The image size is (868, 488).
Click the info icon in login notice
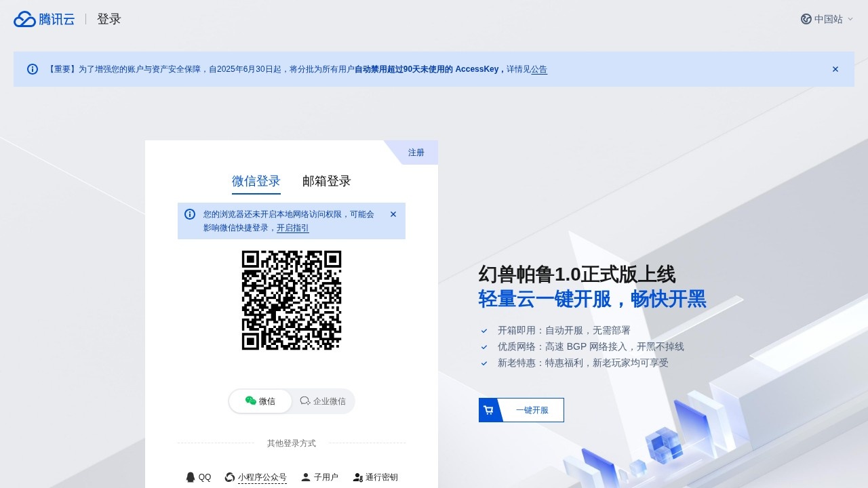pyautogui.click(x=190, y=214)
